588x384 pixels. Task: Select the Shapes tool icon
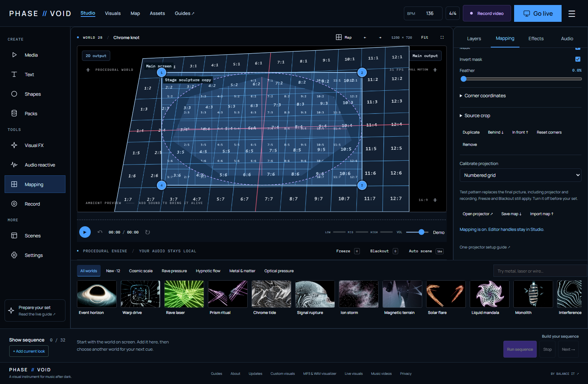[x=14, y=94]
